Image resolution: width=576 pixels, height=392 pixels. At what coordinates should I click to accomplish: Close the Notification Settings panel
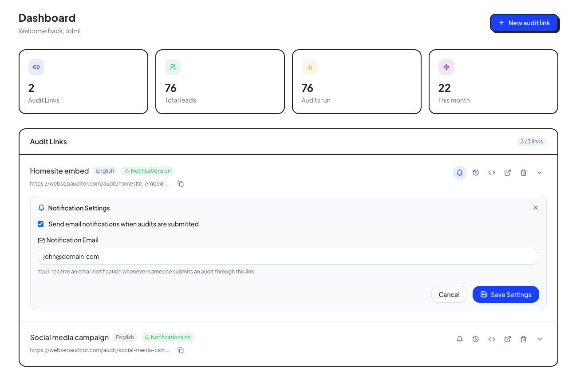(x=536, y=208)
